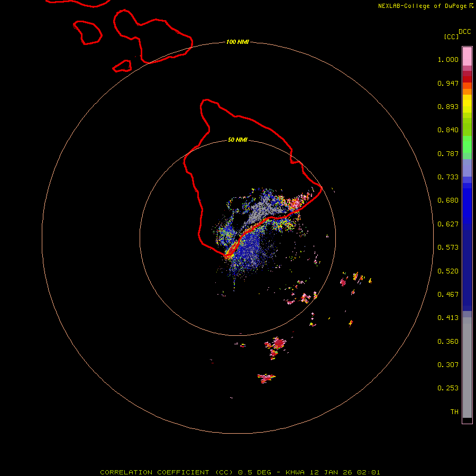
Task: Click the red echo cluster south of 50 NMI ring
Action: [277, 347]
